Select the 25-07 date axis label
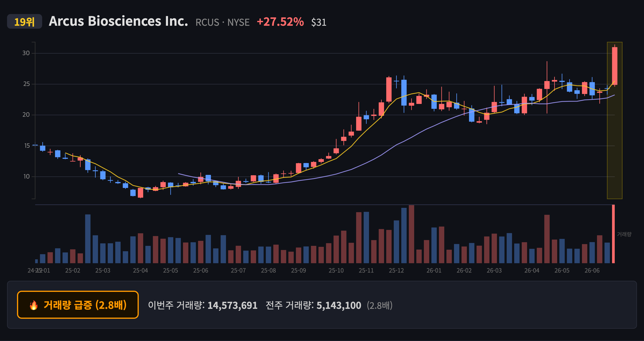Image resolution: width=644 pixels, height=341 pixels. 238,271
